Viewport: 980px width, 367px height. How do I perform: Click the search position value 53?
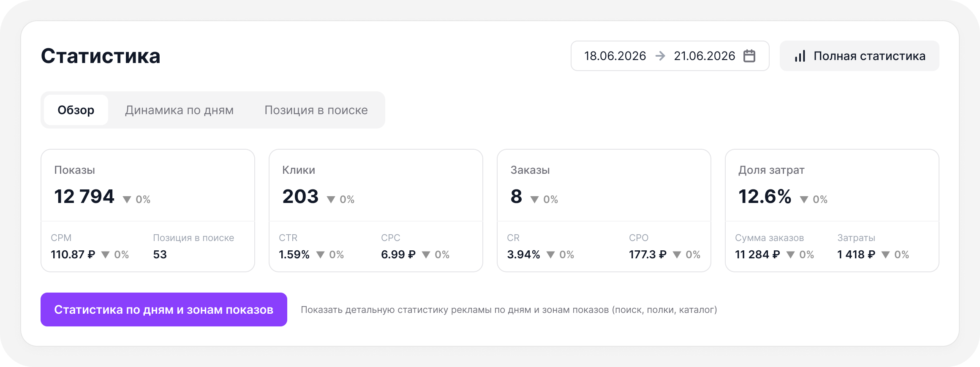coord(160,255)
